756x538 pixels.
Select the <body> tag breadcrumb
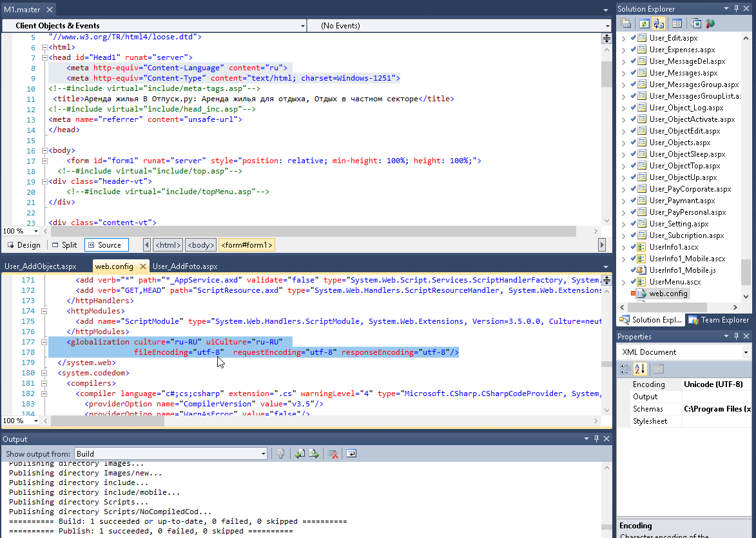[200, 245]
